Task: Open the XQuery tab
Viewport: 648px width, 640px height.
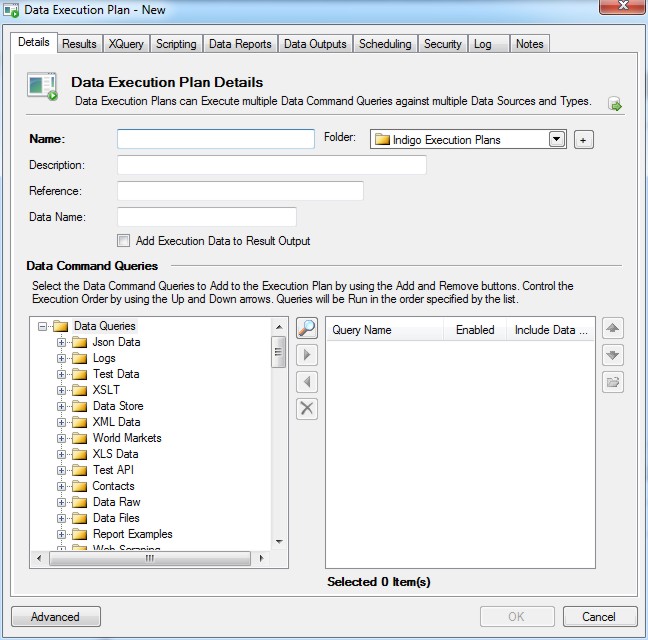Action: pos(125,44)
